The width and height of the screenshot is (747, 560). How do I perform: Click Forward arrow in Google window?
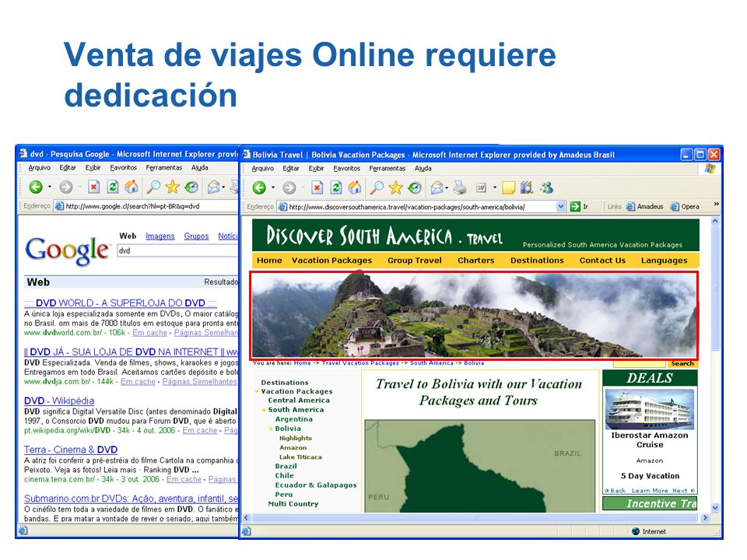pos(66,187)
